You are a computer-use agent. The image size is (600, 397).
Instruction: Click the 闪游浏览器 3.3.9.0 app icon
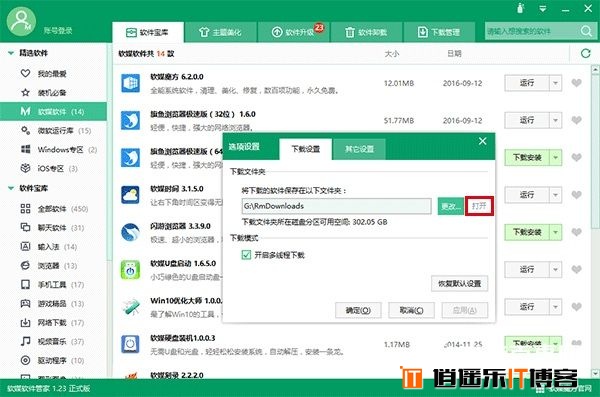[x=130, y=232]
